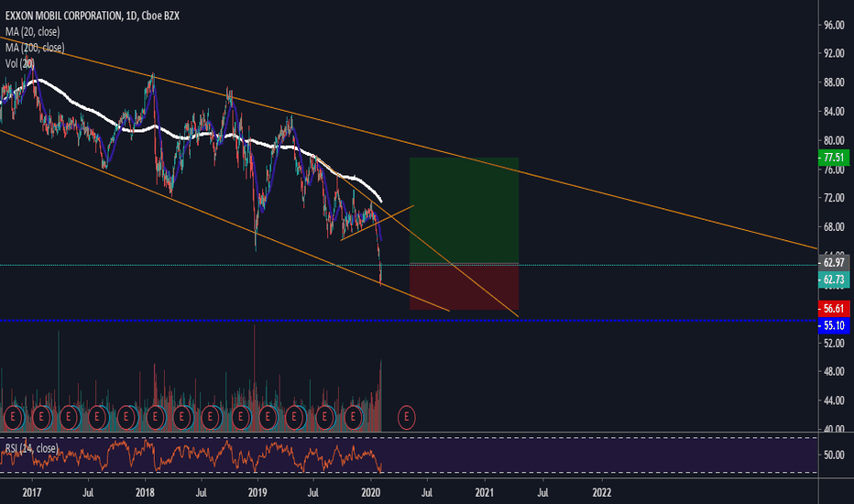Click the 96.00 price axis label

[834, 25]
